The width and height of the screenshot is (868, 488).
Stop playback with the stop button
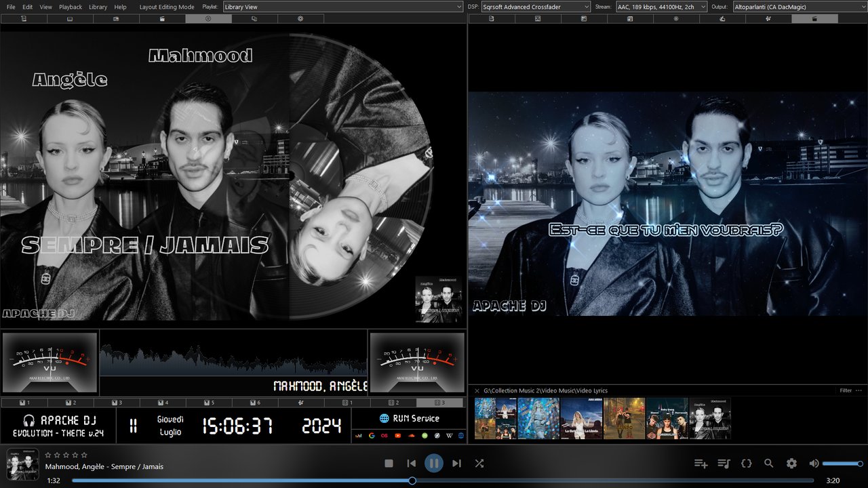click(x=389, y=464)
